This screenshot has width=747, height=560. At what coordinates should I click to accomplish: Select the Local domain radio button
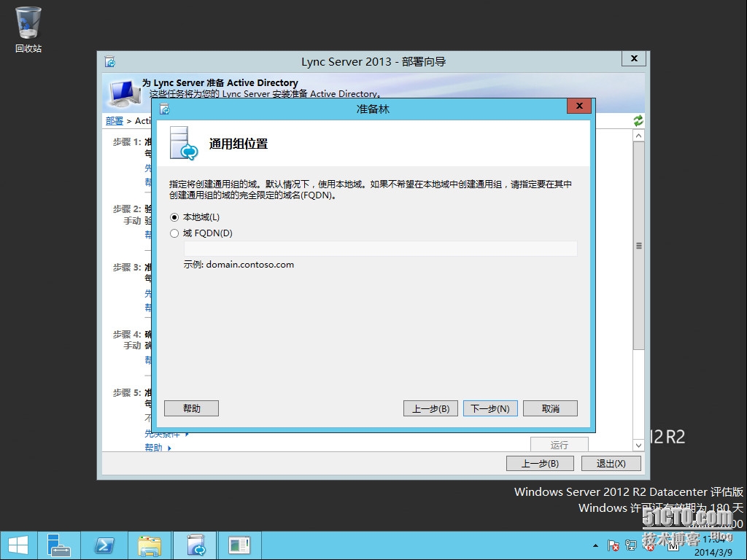coord(174,217)
